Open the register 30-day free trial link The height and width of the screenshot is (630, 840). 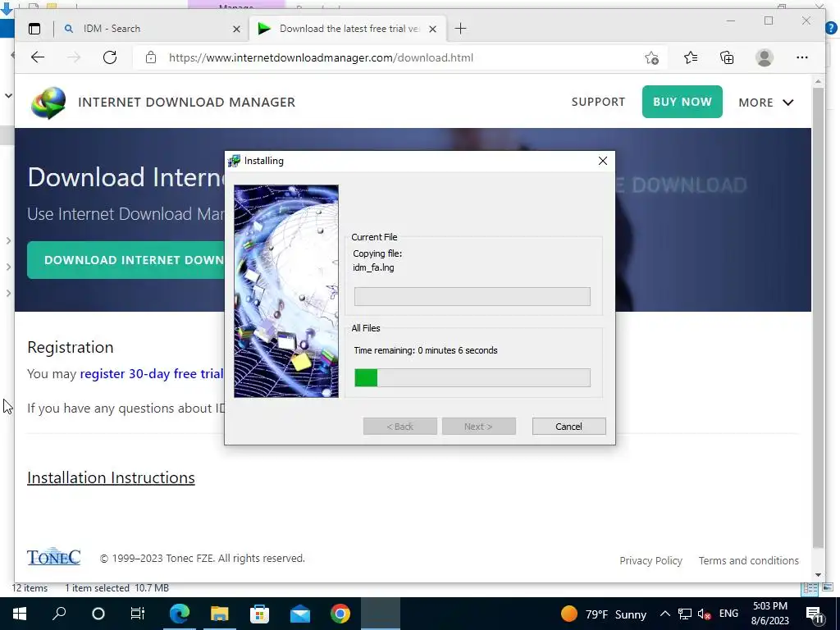(x=152, y=373)
